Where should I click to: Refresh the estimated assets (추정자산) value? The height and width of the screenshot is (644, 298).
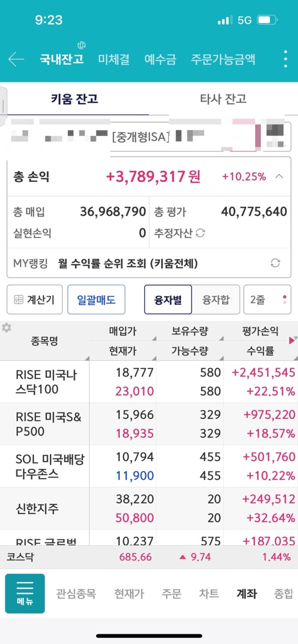click(x=200, y=233)
